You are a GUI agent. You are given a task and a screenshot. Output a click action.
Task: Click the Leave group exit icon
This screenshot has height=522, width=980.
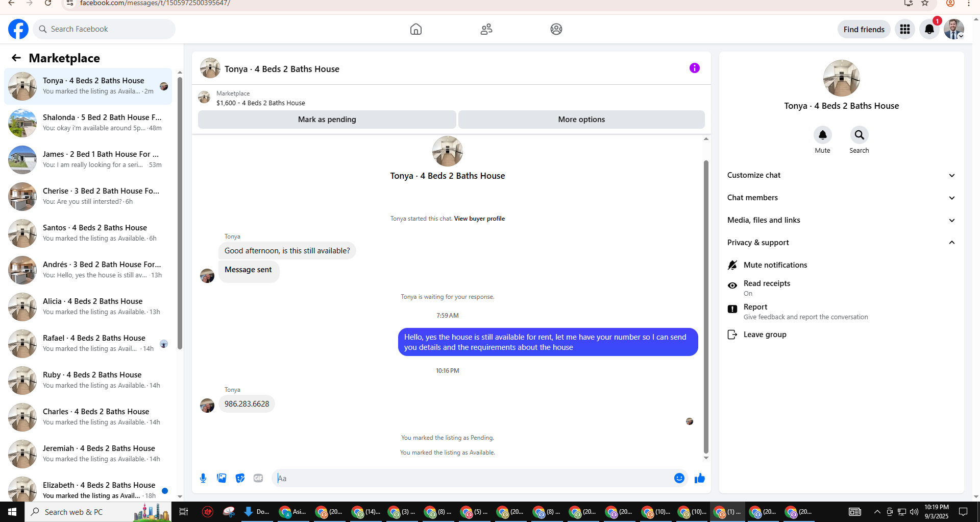click(732, 335)
